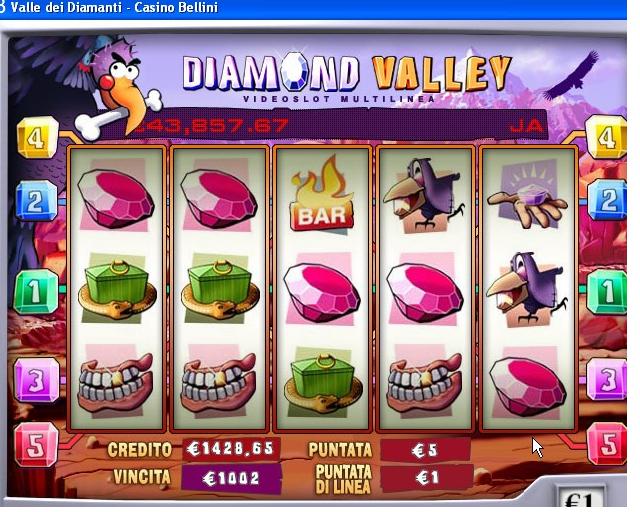Viewport: 640px width, 512px height.
Task: Click the blue payline 2 gem on right
Action: point(607,200)
